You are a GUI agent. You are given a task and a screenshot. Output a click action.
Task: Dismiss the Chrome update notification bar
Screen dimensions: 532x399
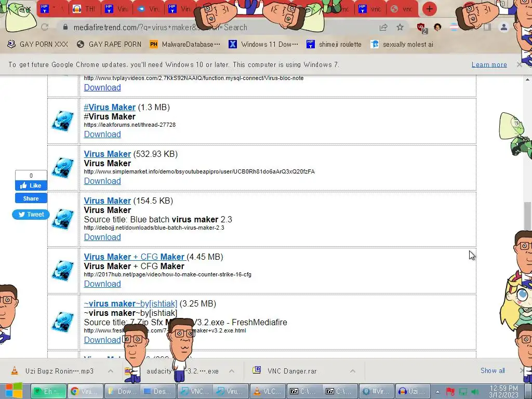tap(519, 64)
